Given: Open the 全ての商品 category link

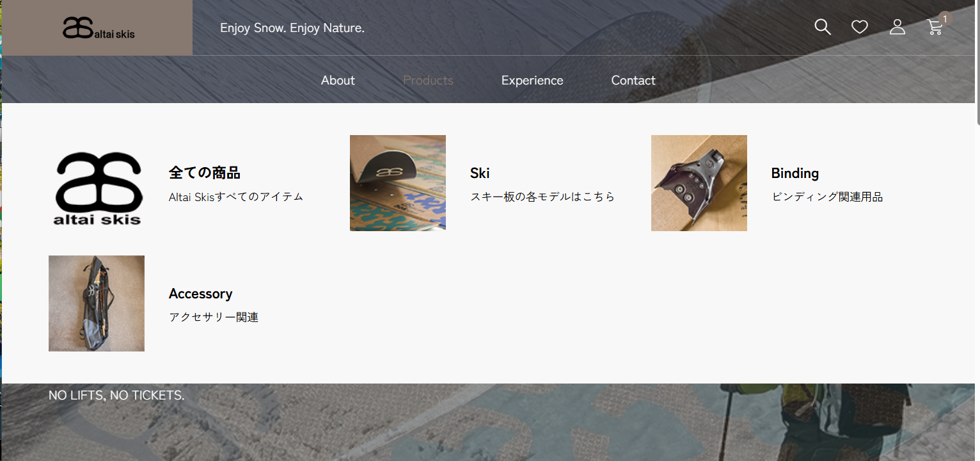Looking at the screenshot, I should coord(205,173).
